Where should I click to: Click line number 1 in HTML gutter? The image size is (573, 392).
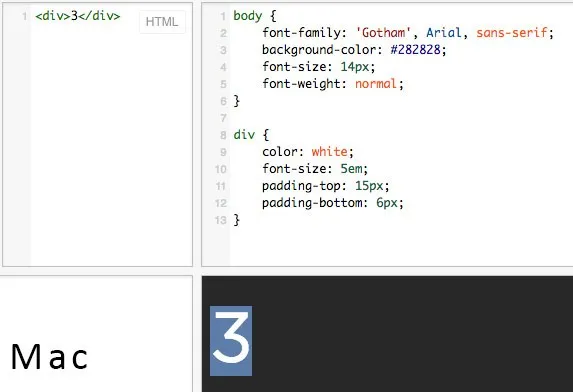tap(24, 16)
